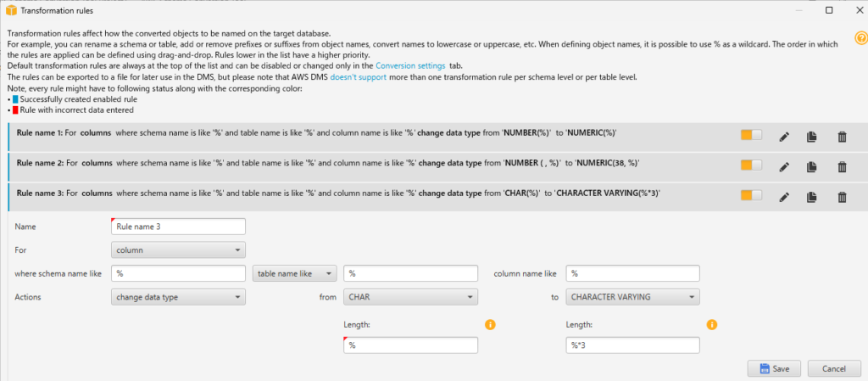
Task: Expand the Actions 'change data type' dropdown
Action: click(x=178, y=297)
